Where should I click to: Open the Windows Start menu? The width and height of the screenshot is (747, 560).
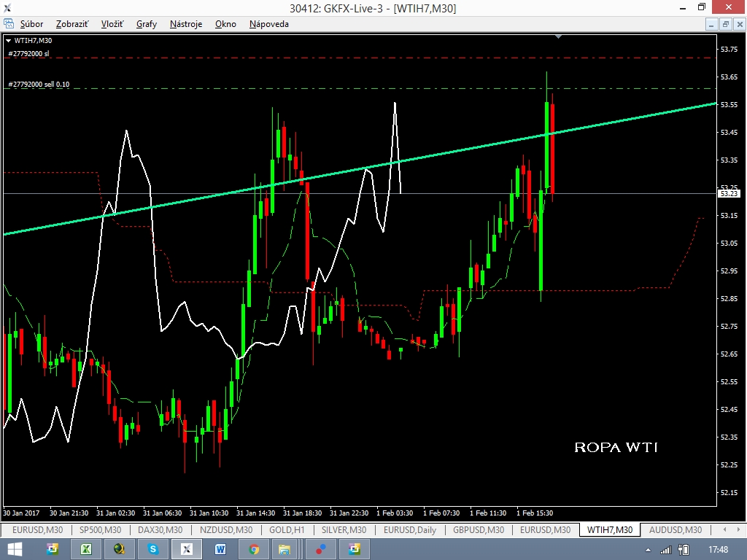click(x=15, y=549)
